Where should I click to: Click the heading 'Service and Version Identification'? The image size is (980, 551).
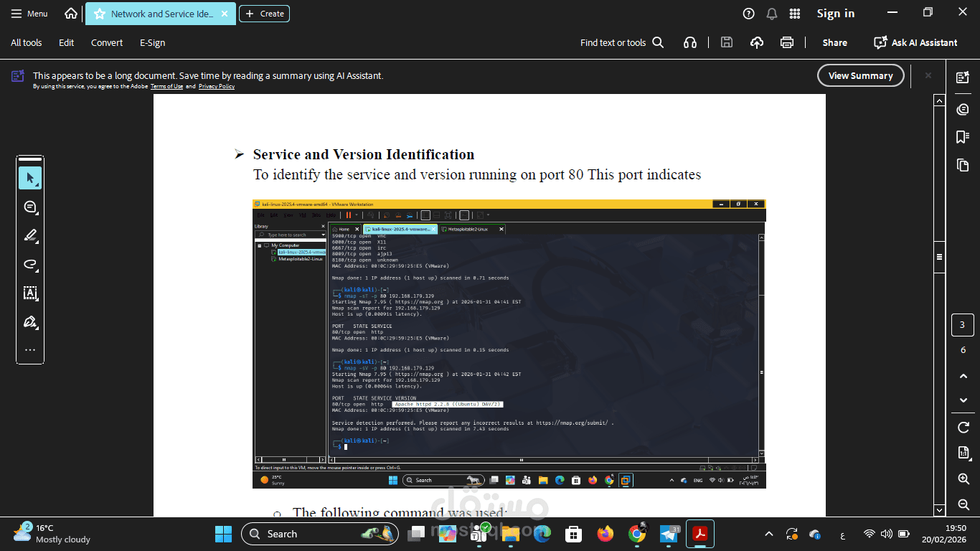pos(364,154)
